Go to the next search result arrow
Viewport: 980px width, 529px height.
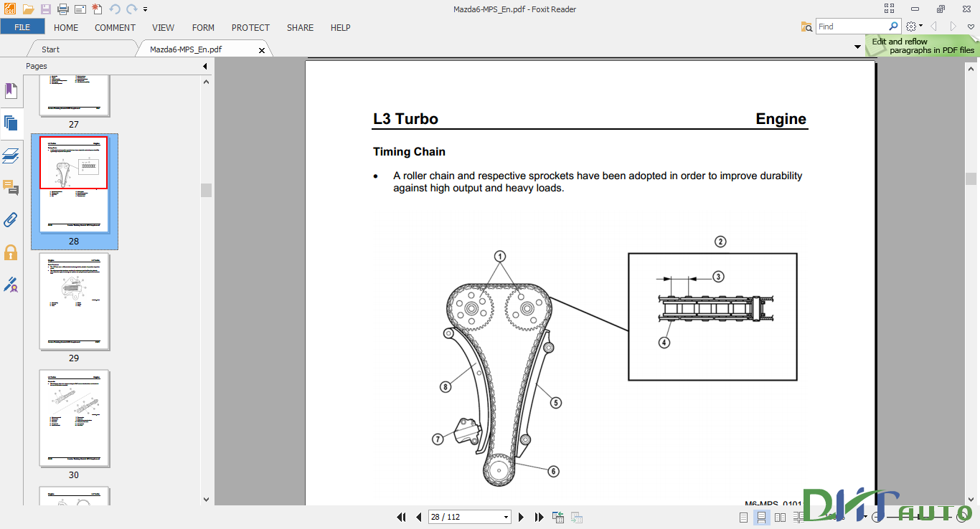pyautogui.click(x=953, y=27)
